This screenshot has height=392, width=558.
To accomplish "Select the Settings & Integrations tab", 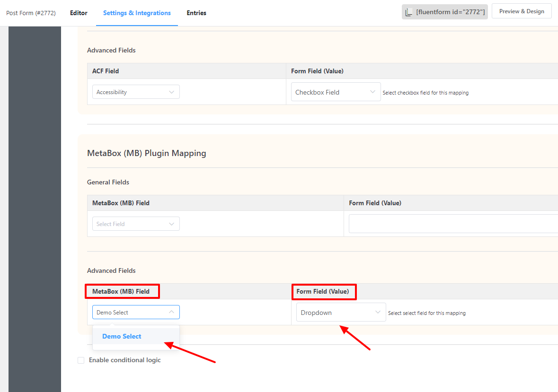I will tap(137, 13).
